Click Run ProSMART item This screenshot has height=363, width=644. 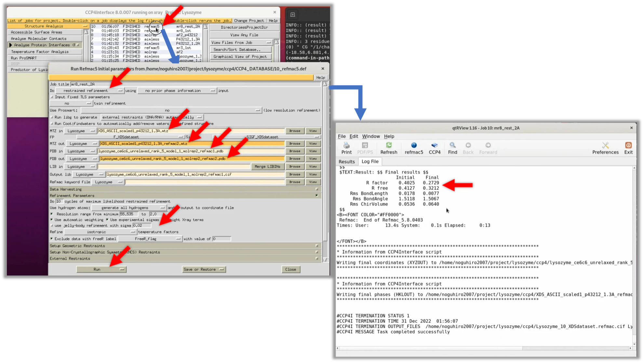[45, 58]
